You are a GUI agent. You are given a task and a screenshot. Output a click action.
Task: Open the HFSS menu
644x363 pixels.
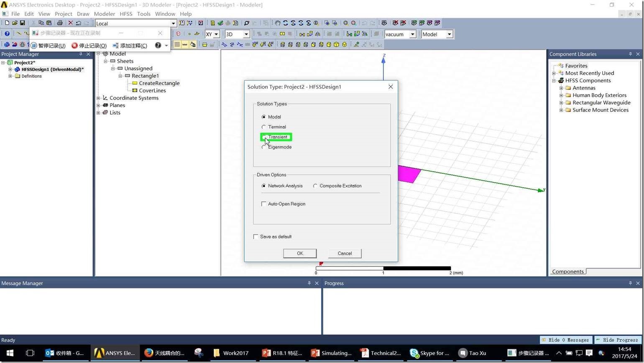126,14
